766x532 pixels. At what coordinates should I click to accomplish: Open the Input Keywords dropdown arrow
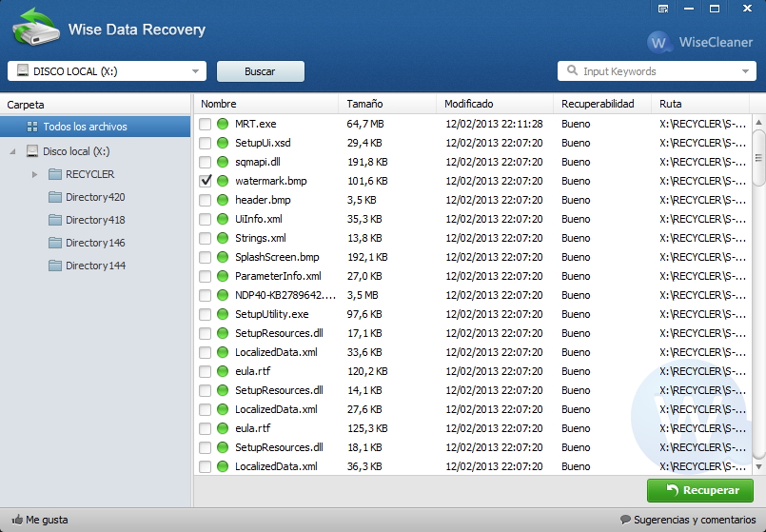coord(745,71)
